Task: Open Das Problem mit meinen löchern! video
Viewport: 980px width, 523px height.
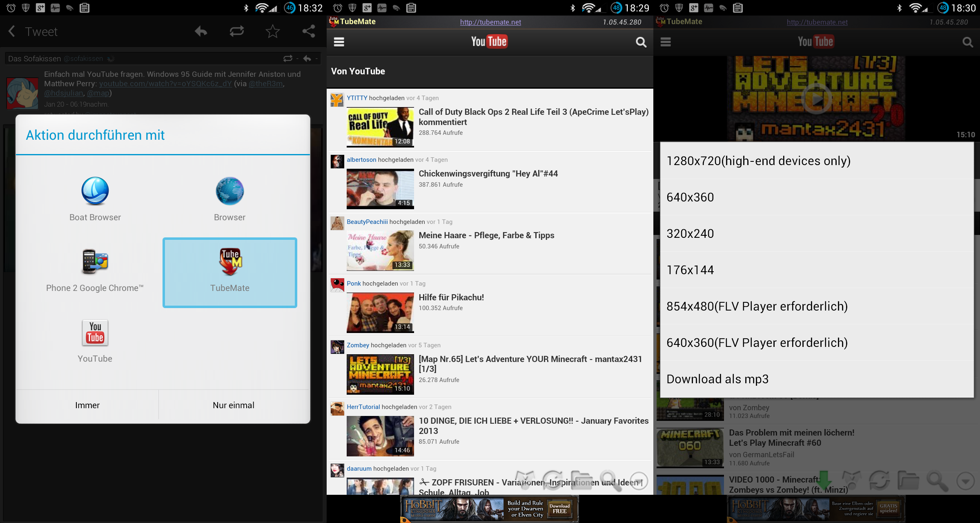Action: [791, 438]
